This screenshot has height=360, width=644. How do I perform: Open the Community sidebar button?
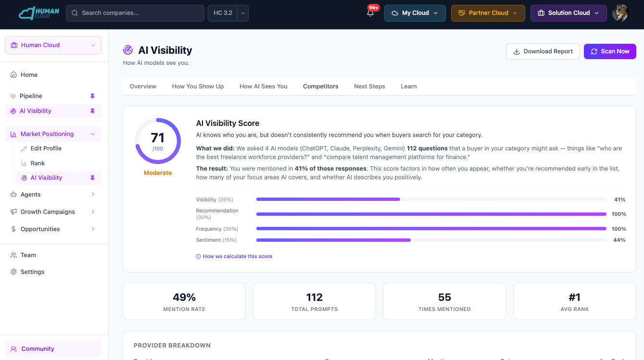tap(53, 349)
